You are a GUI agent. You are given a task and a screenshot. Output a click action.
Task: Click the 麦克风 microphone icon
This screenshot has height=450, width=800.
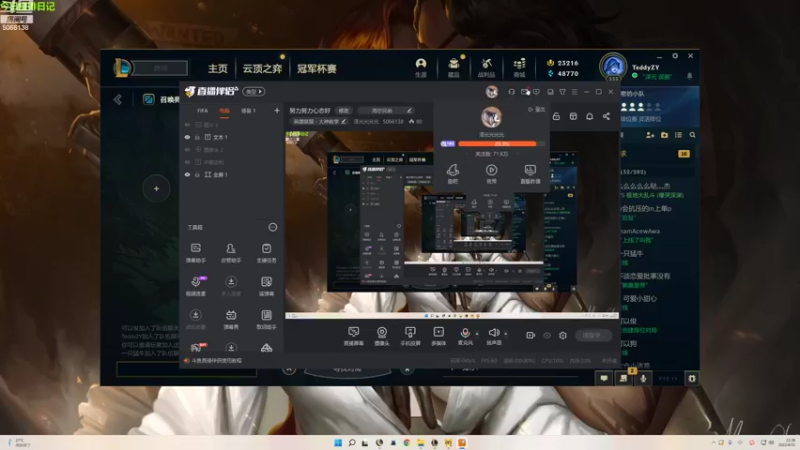[465, 333]
